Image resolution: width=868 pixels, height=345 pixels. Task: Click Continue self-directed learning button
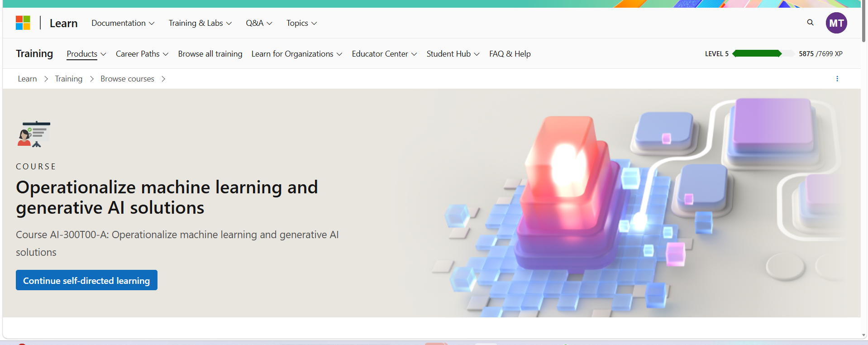(86, 280)
